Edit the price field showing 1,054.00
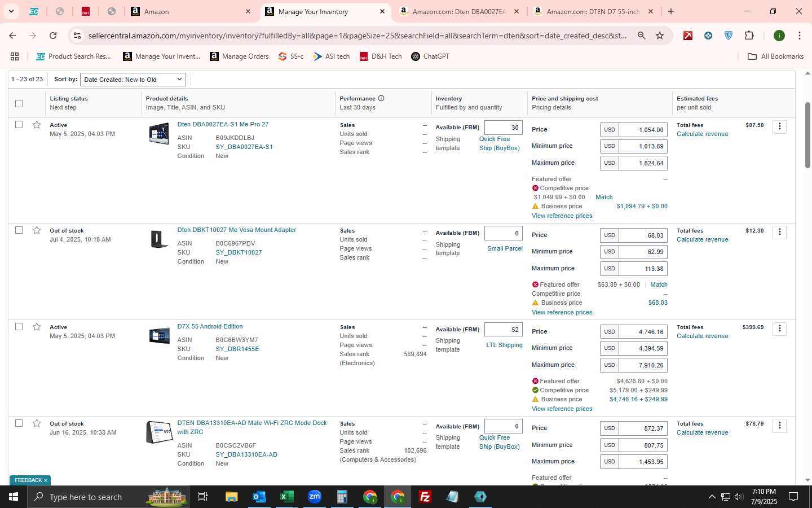This screenshot has width=812, height=508. pyautogui.click(x=643, y=130)
